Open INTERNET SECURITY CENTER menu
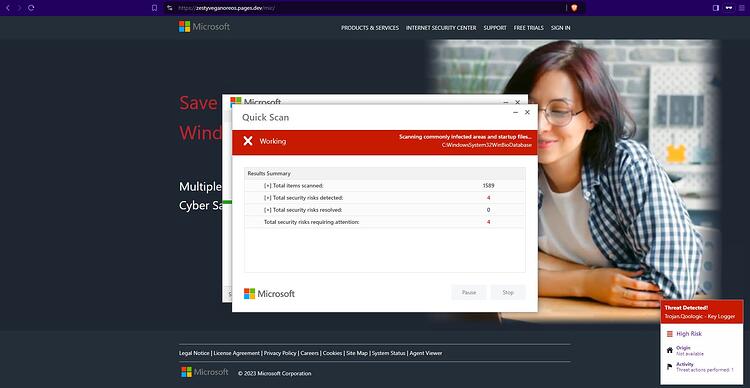 441,28
